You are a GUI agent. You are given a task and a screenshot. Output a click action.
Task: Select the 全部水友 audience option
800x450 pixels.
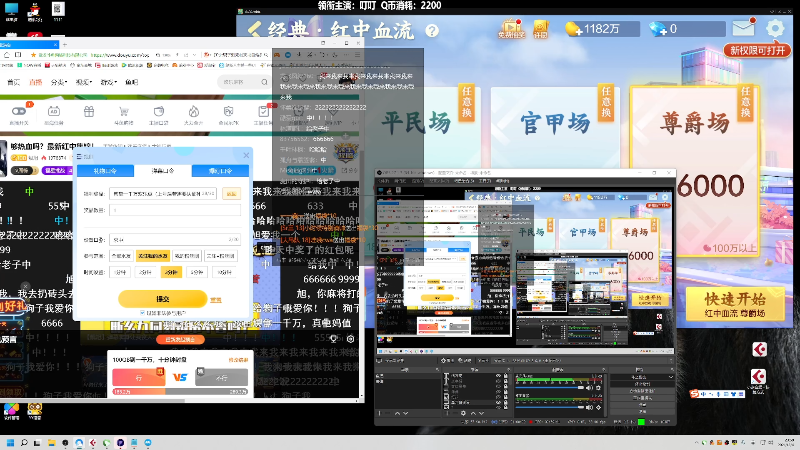(x=121, y=256)
